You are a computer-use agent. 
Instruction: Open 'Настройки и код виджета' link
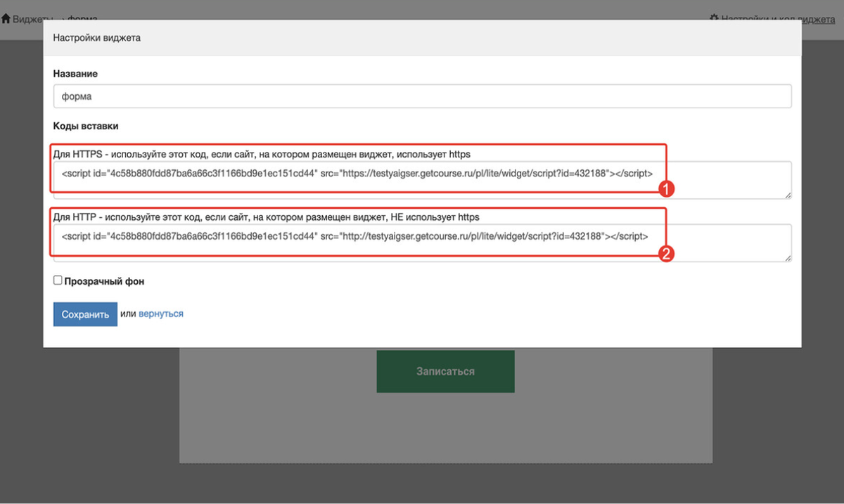point(778,19)
